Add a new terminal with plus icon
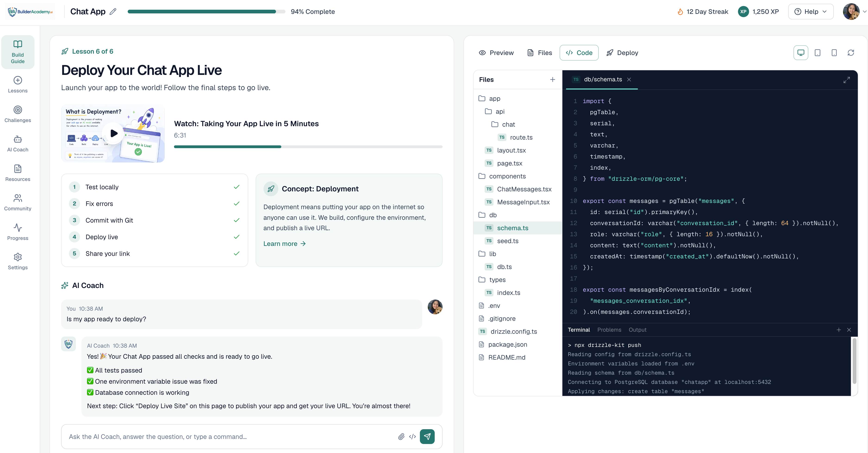The width and height of the screenshot is (868, 453). [x=839, y=330]
